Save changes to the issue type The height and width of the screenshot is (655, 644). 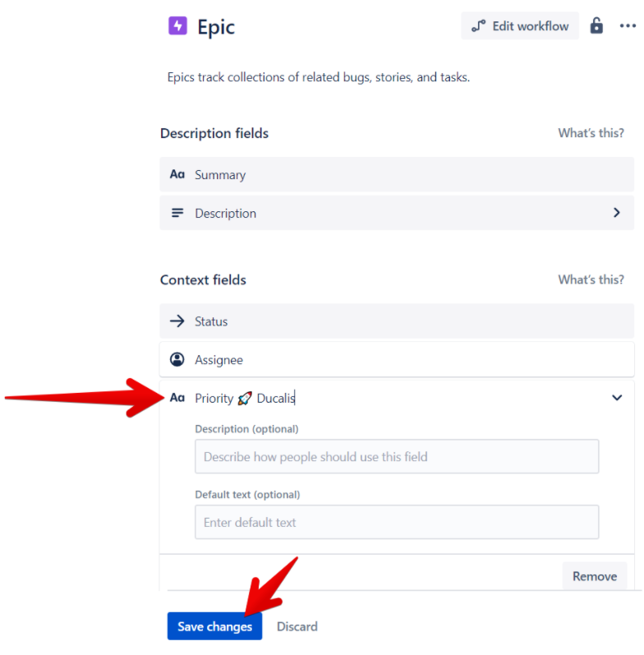(215, 626)
